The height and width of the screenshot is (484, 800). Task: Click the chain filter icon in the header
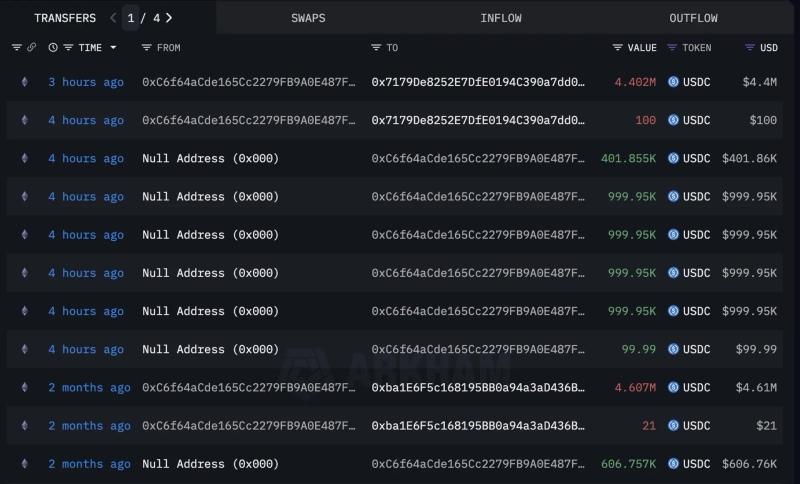click(16, 48)
